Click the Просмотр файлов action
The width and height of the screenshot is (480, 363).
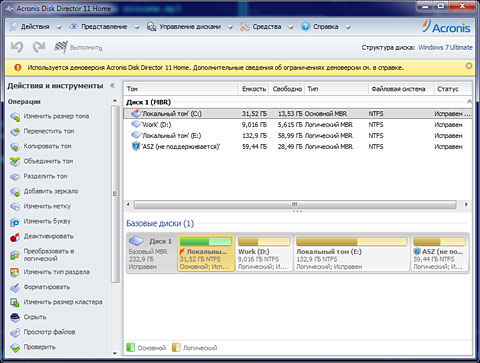point(49,332)
